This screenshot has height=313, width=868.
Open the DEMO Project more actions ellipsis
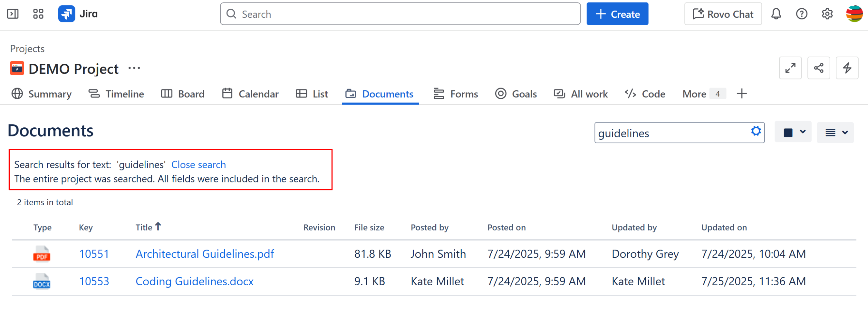tap(134, 68)
